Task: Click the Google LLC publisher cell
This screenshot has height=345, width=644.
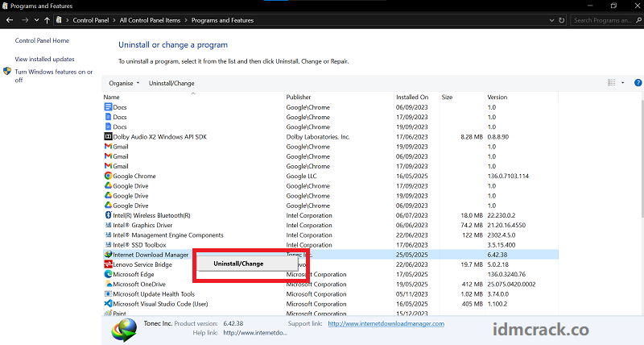Action: pyautogui.click(x=301, y=176)
